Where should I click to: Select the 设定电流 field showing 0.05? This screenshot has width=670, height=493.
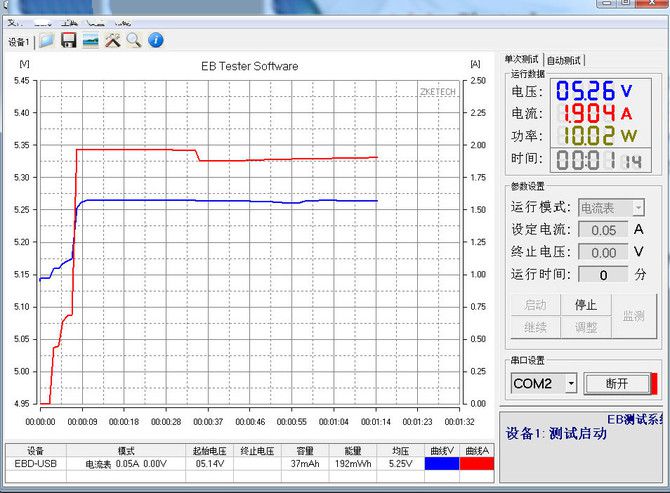(x=603, y=230)
